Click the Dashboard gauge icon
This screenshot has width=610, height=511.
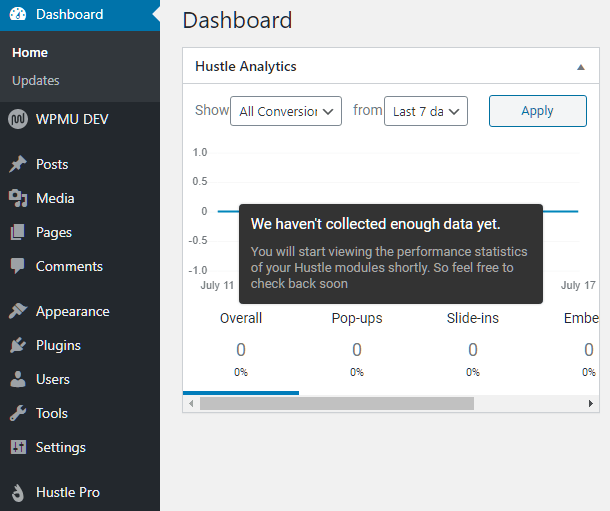[18, 14]
